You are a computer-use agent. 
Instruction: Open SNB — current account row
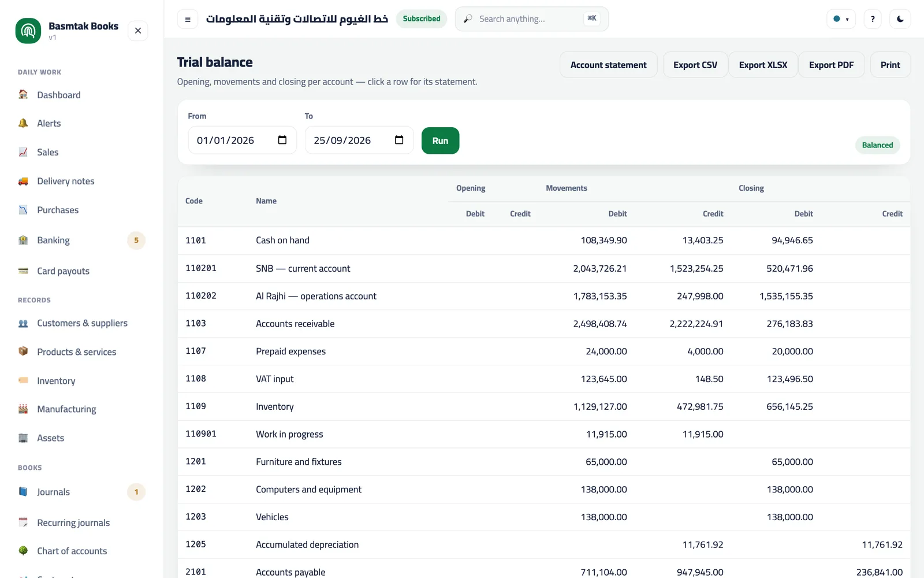(543, 268)
